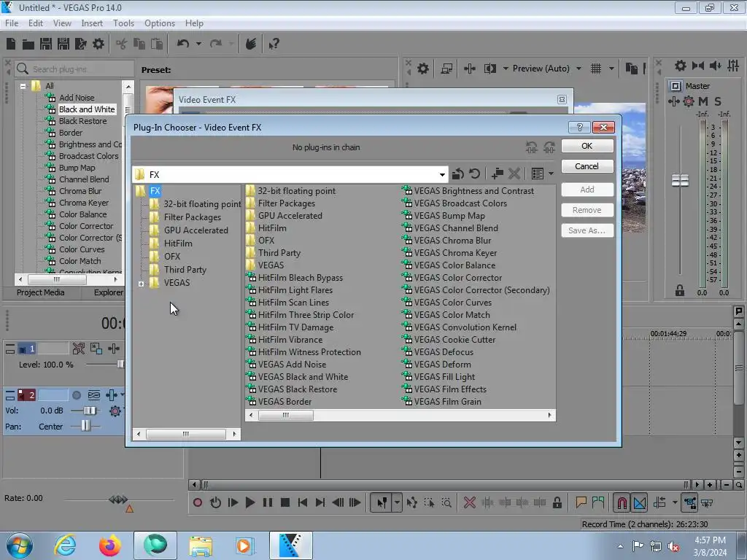This screenshot has height=560, width=747.
Task: Click the Loop Playback icon
Action: 215,502
